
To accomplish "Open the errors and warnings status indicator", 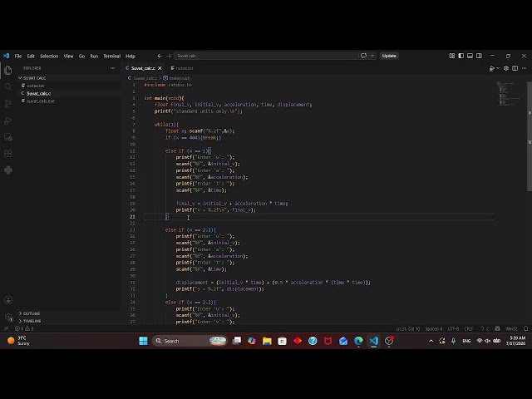I will click(x=24, y=328).
